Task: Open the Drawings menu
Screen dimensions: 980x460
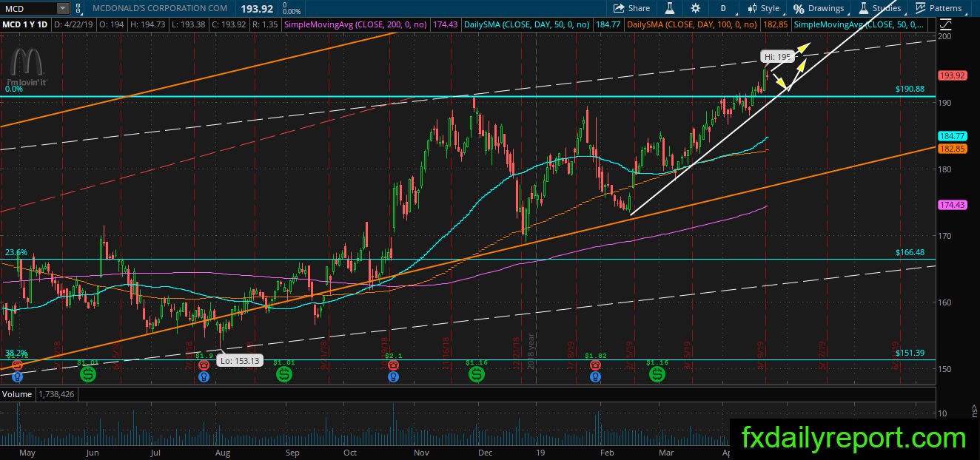Action: [x=819, y=8]
